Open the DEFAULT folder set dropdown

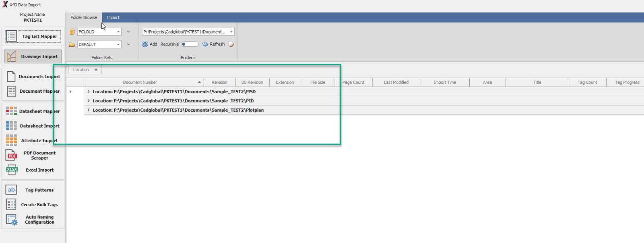coord(118,45)
